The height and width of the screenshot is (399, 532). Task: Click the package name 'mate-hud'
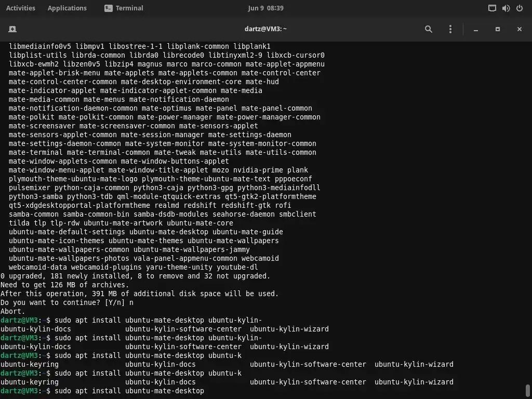pyautogui.click(x=262, y=82)
